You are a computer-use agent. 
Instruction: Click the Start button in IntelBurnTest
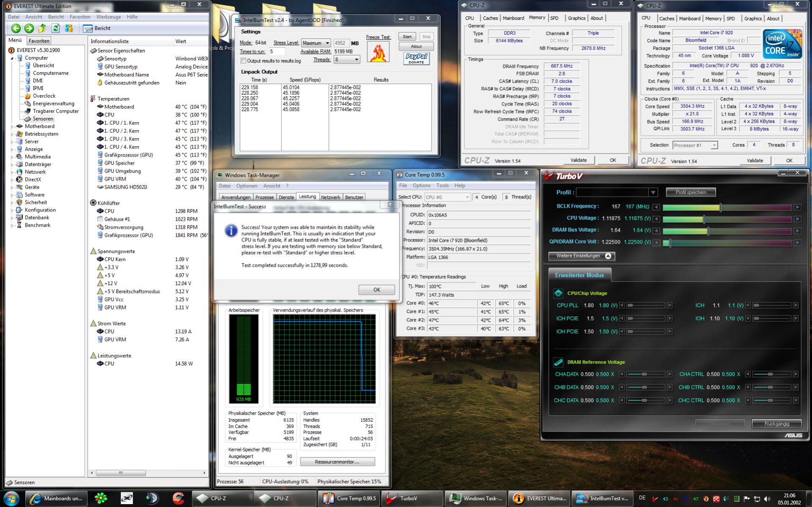(407, 37)
